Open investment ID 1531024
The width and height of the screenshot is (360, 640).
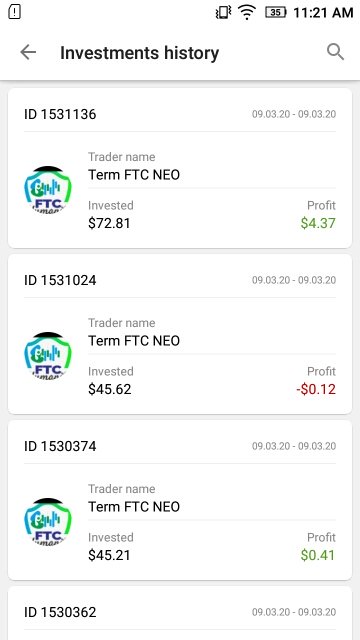(180, 334)
